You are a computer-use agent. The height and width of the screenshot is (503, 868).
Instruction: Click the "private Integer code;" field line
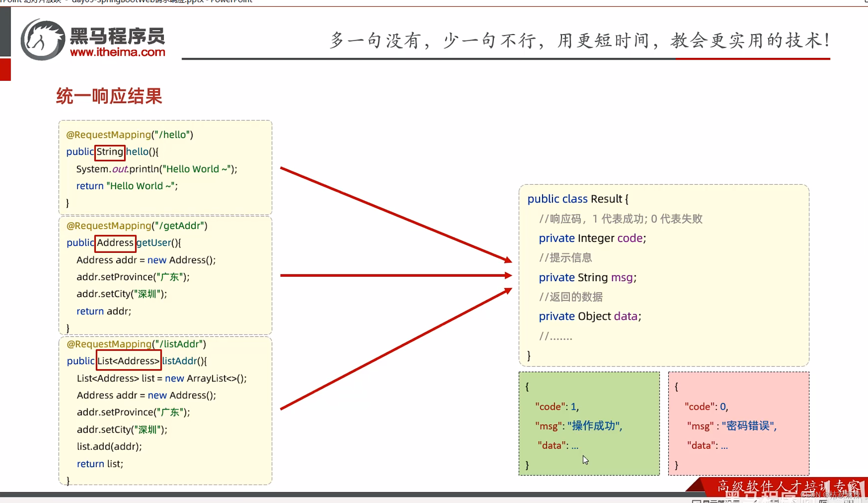[x=592, y=238]
